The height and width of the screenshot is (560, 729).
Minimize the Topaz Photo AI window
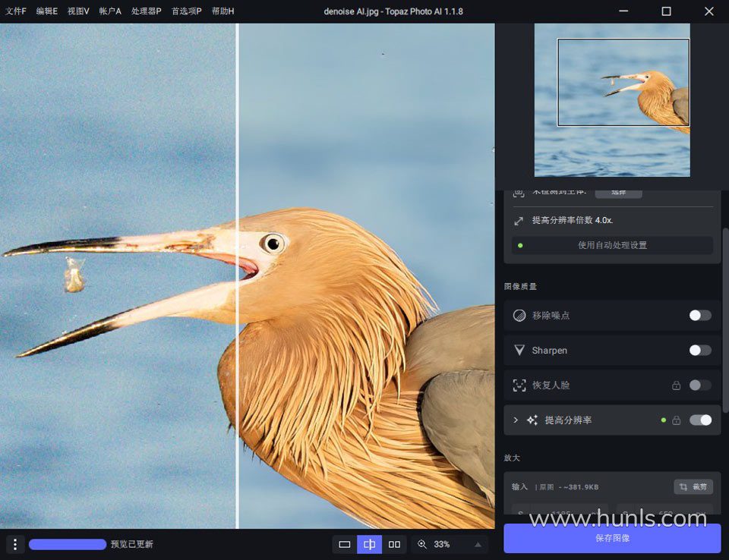pyautogui.click(x=624, y=11)
